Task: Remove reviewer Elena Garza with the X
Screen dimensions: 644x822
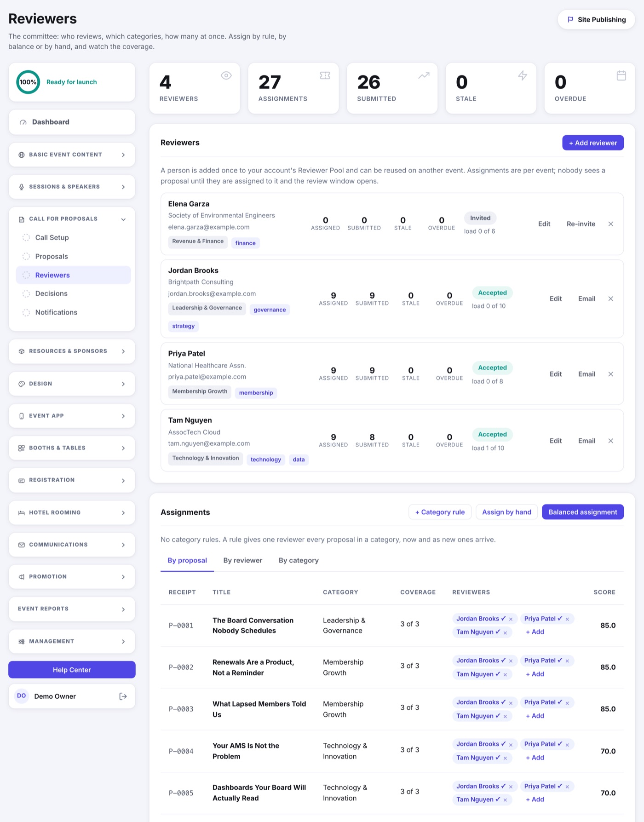Action: tap(610, 224)
